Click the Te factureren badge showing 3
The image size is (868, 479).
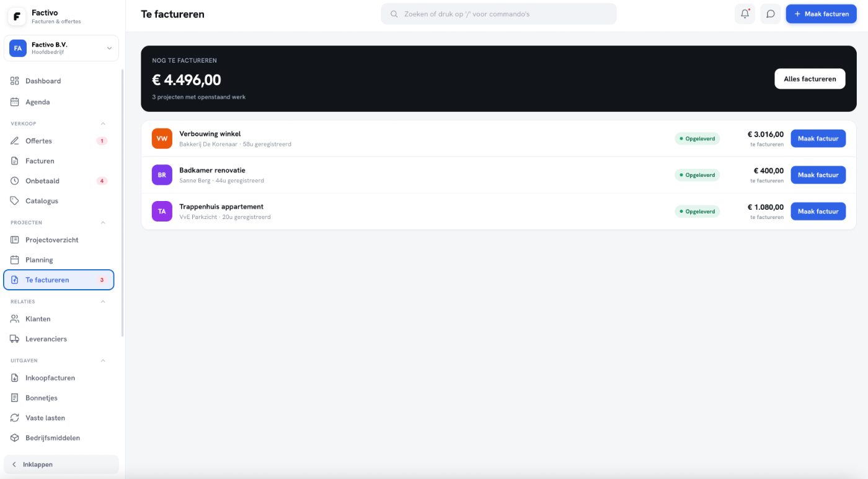(102, 280)
